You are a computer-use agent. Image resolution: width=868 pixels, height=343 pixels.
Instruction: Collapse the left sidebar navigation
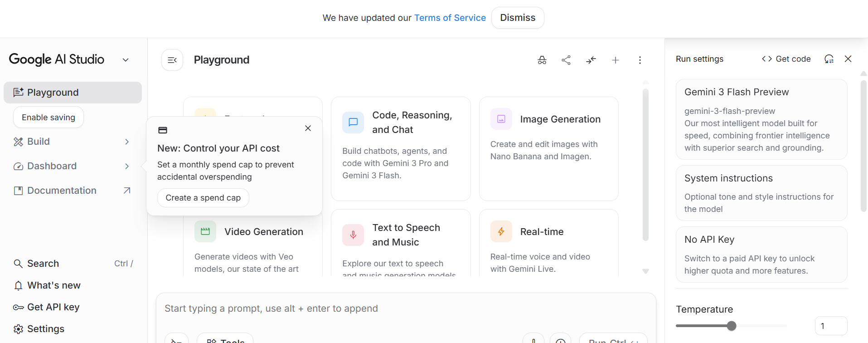click(172, 60)
